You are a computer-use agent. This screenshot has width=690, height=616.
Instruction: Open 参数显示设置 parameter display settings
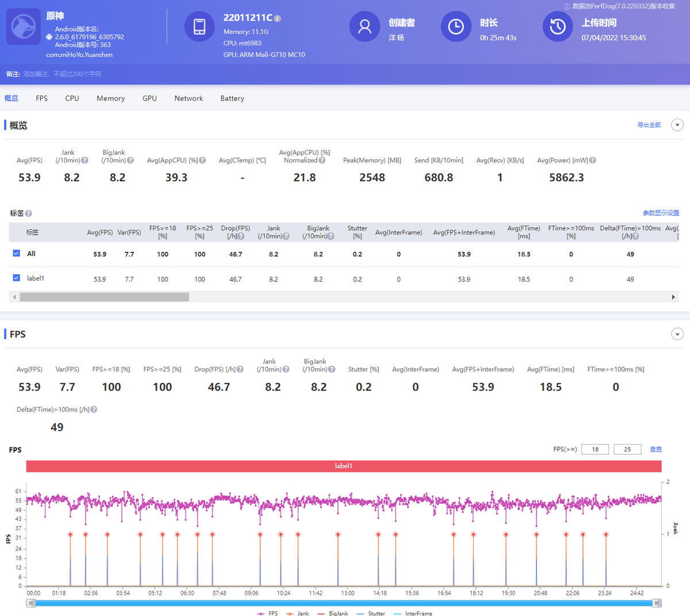[661, 213]
